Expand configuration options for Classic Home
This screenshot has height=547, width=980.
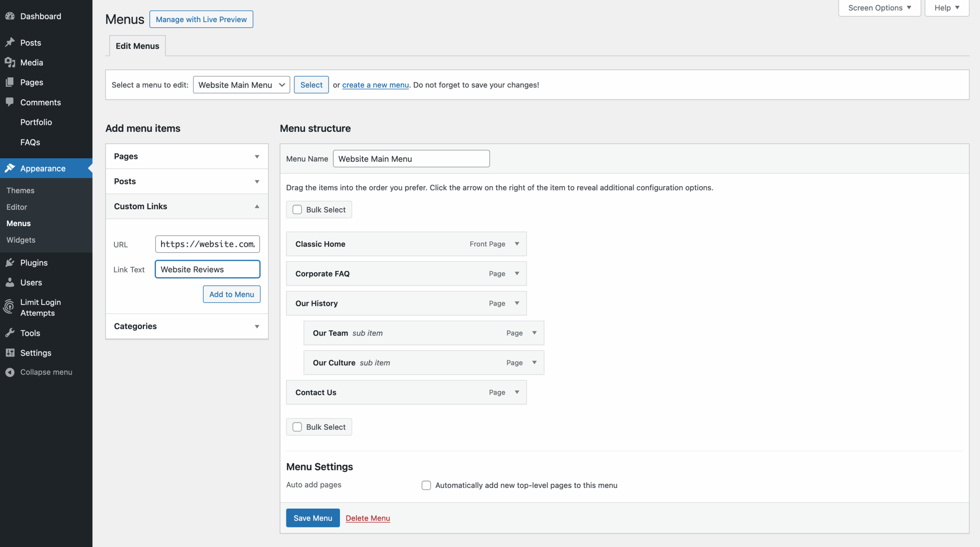tap(518, 244)
